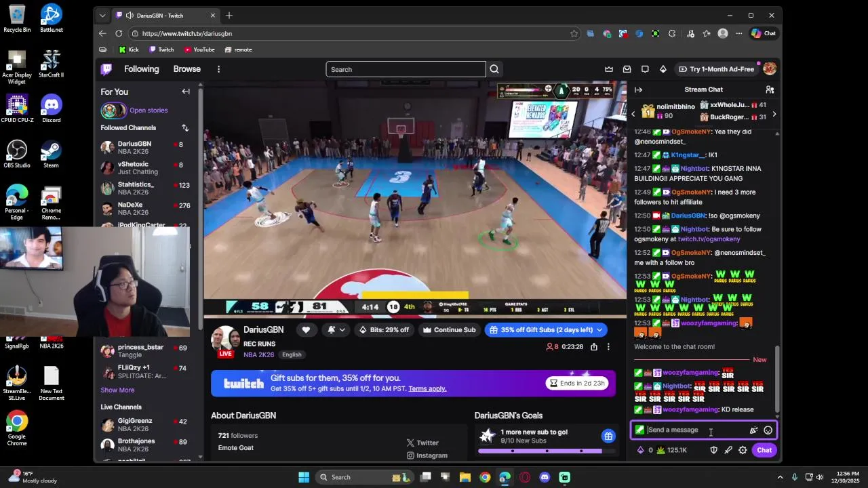Open the YouTube bookmark
This screenshot has height=488, width=868.
pos(199,49)
